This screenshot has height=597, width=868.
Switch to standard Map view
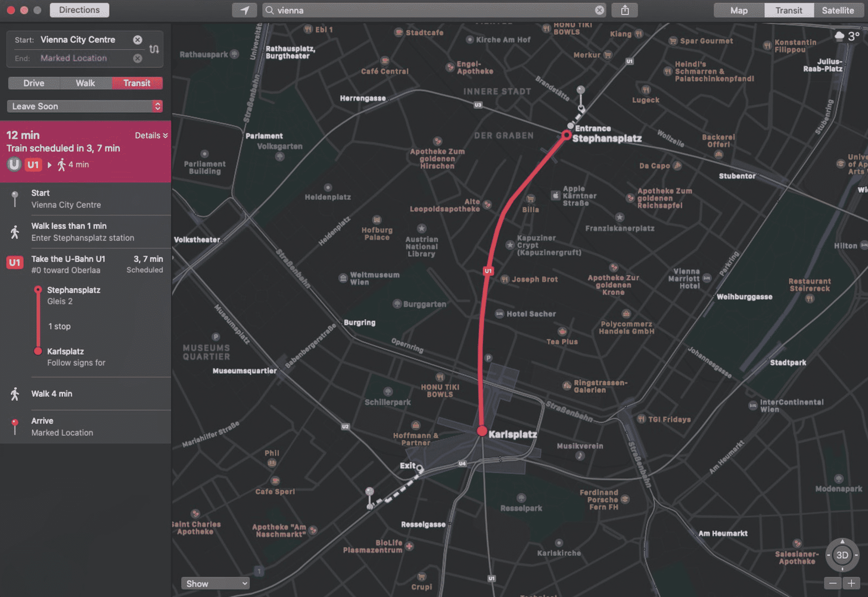pos(738,10)
